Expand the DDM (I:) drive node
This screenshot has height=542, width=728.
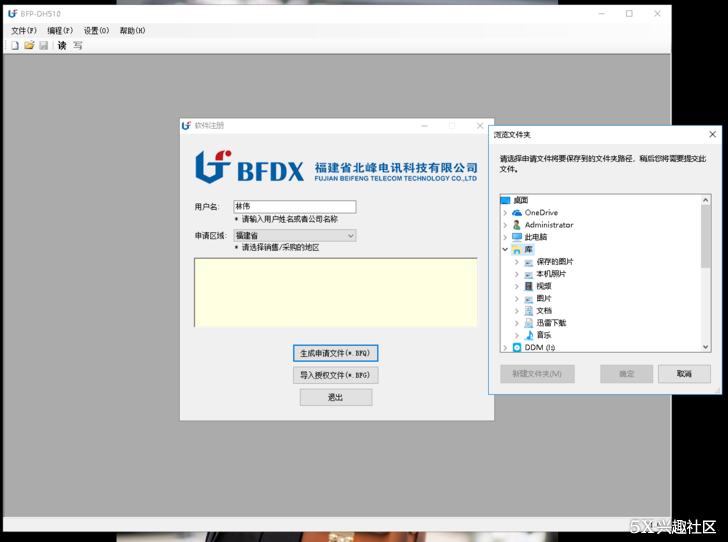pos(505,347)
